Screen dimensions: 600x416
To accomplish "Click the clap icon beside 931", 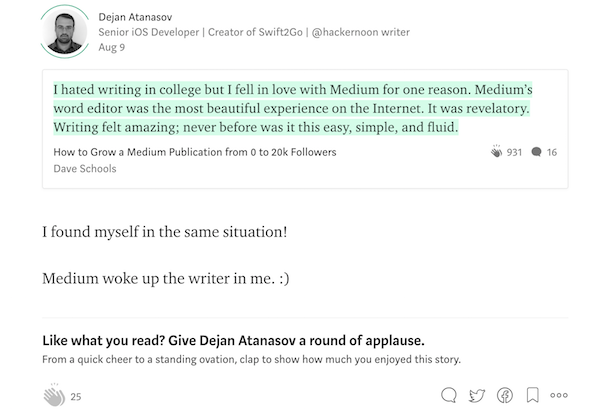I will 497,152.
